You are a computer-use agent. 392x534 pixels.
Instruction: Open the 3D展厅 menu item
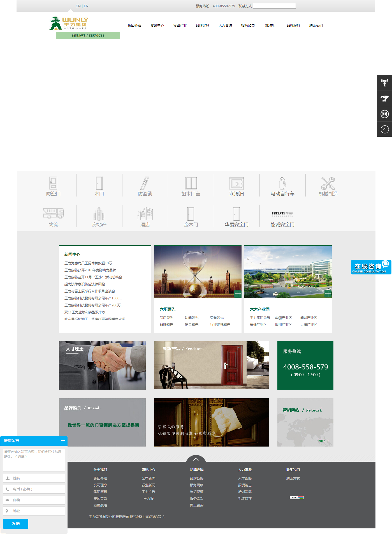pyautogui.click(x=271, y=25)
